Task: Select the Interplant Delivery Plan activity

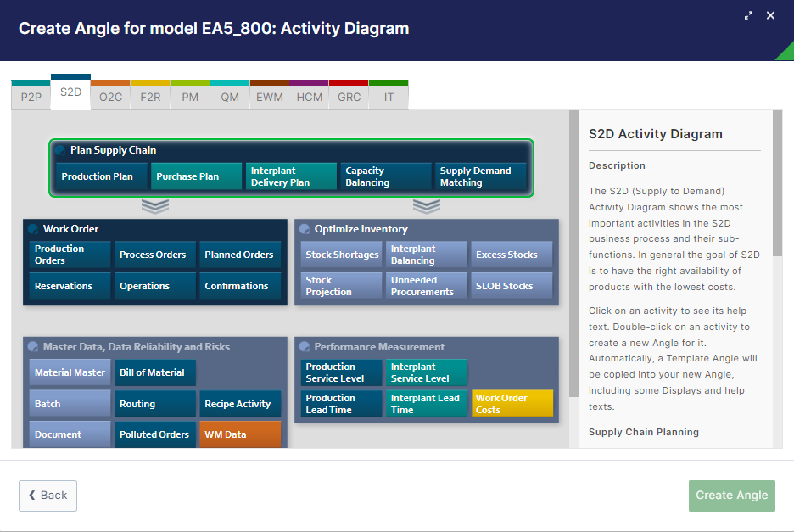Action: coord(290,176)
